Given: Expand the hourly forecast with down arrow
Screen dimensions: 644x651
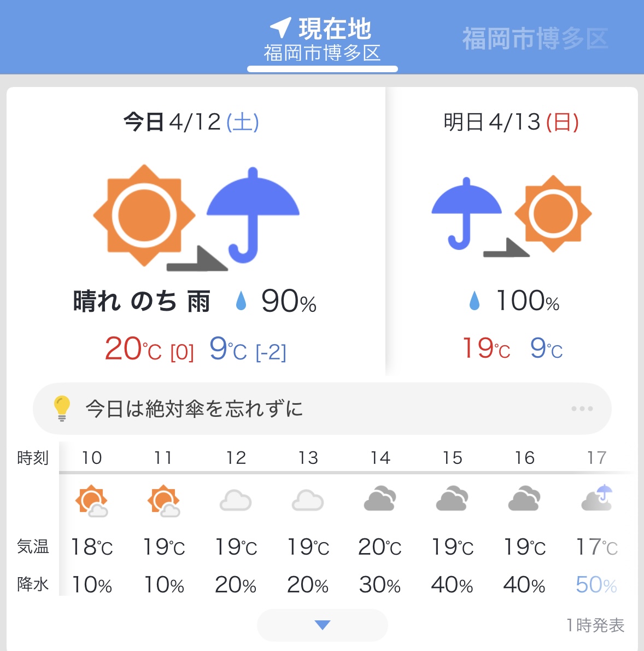Looking at the screenshot, I should (323, 625).
